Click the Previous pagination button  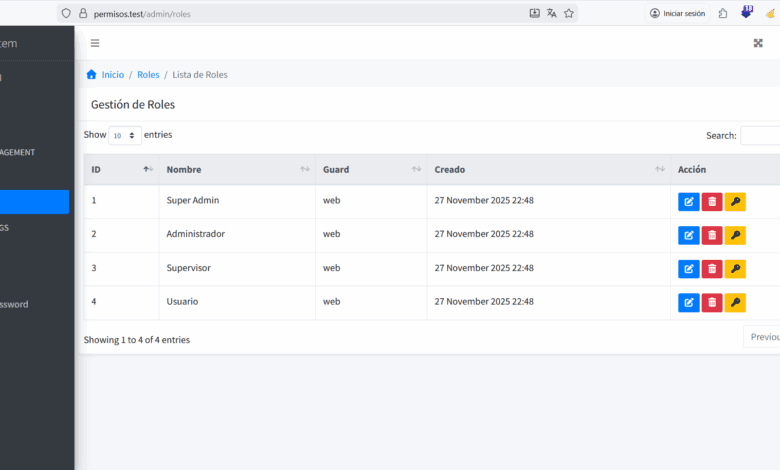pyautogui.click(x=763, y=337)
